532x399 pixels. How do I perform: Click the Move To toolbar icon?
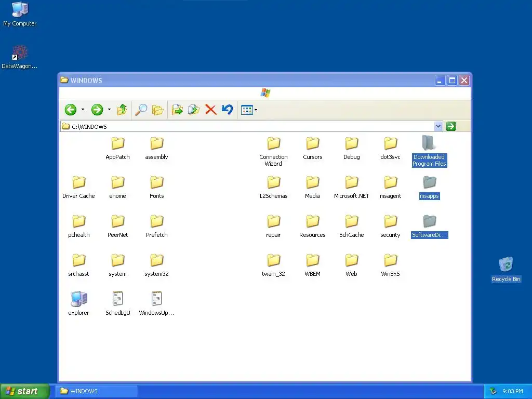click(x=177, y=110)
